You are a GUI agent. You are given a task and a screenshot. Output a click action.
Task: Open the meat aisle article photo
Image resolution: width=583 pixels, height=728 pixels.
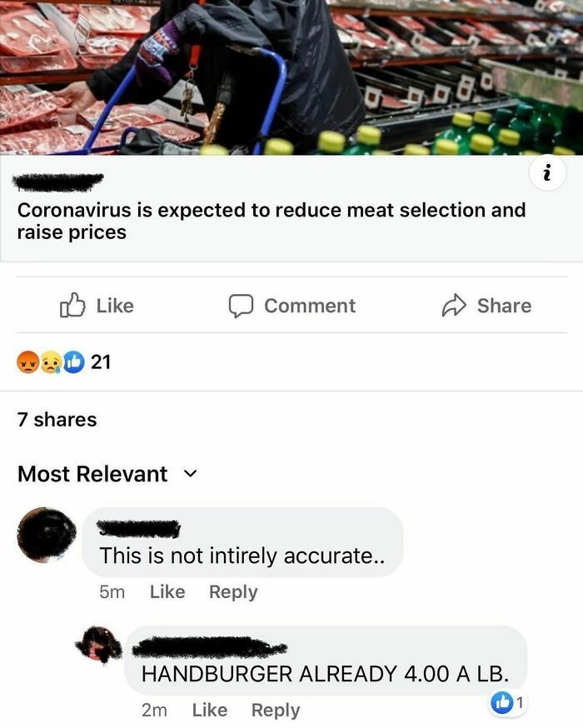click(291, 77)
